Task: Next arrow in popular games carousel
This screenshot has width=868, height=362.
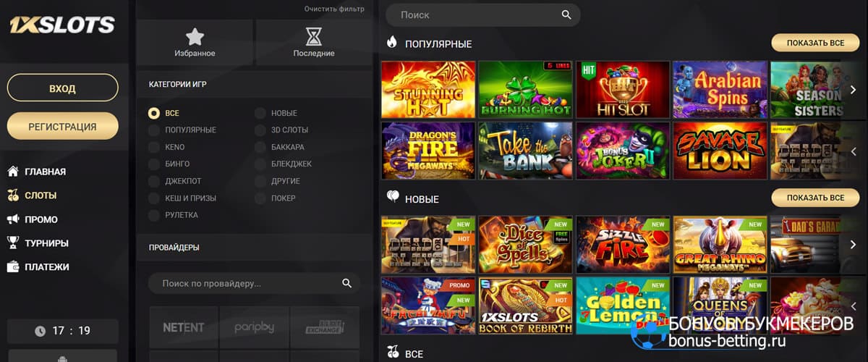Action: click(x=853, y=90)
